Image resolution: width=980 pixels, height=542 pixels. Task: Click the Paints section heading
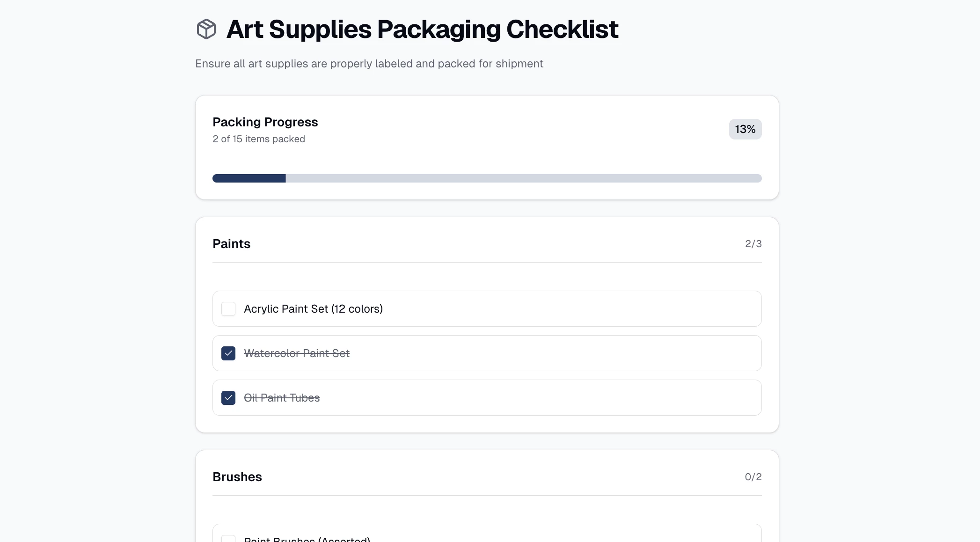pos(231,244)
